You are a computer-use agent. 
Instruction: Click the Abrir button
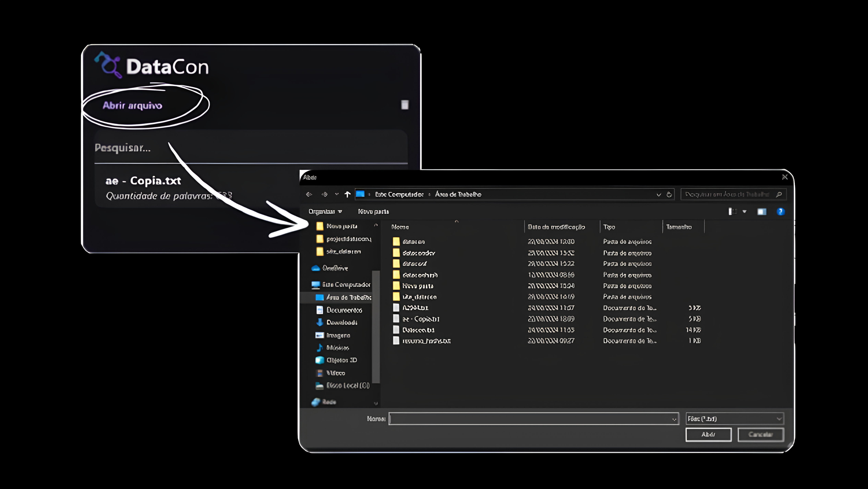(708, 434)
